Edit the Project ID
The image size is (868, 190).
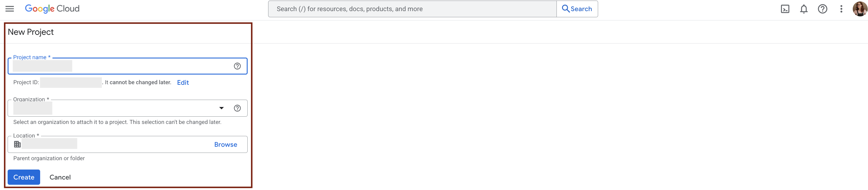pyautogui.click(x=183, y=82)
